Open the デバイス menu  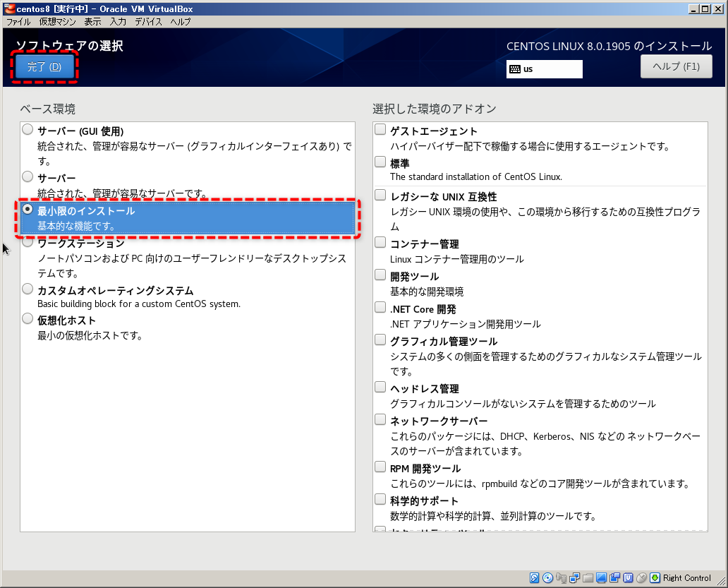148,22
